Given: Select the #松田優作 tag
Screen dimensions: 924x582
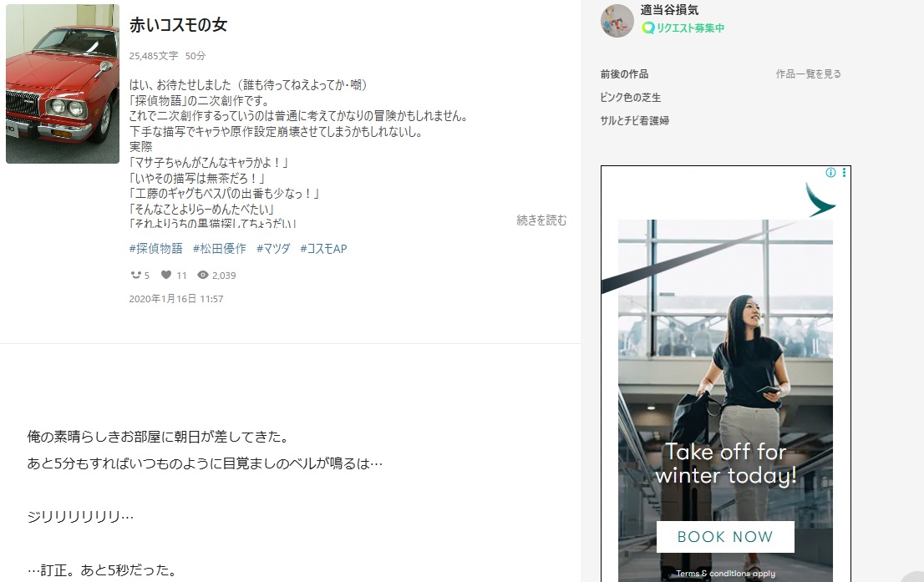Looking at the screenshot, I should click(x=219, y=249).
